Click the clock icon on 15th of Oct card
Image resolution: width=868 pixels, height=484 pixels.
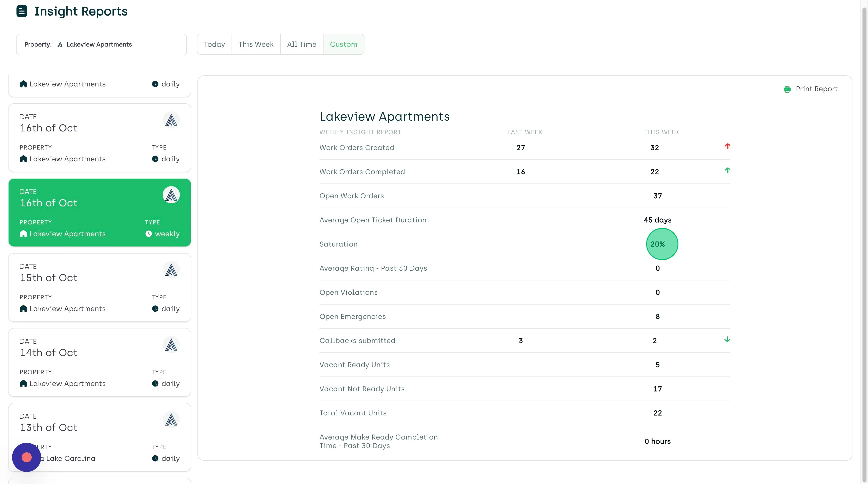[x=155, y=308]
